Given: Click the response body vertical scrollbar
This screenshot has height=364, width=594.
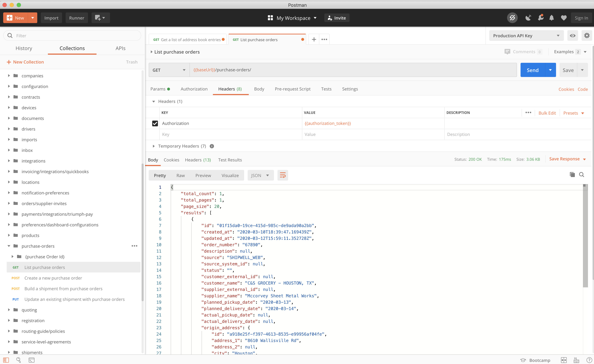Looking at the screenshot, I should 585,236.
